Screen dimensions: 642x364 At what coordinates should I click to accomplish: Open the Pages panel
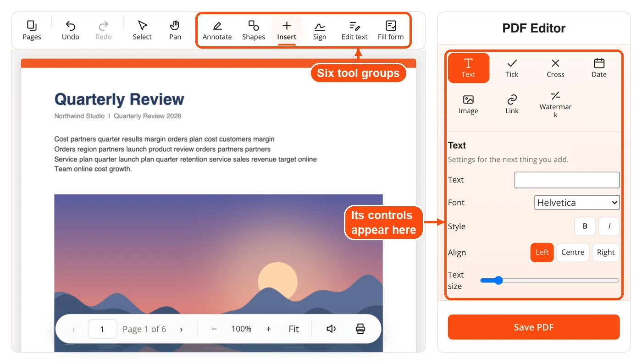tap(32, 30)
